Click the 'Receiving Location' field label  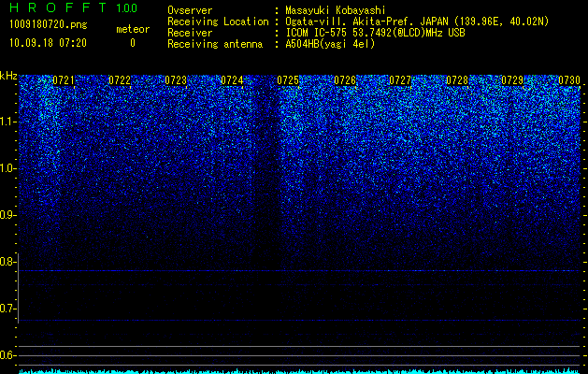tap(218, 22)
